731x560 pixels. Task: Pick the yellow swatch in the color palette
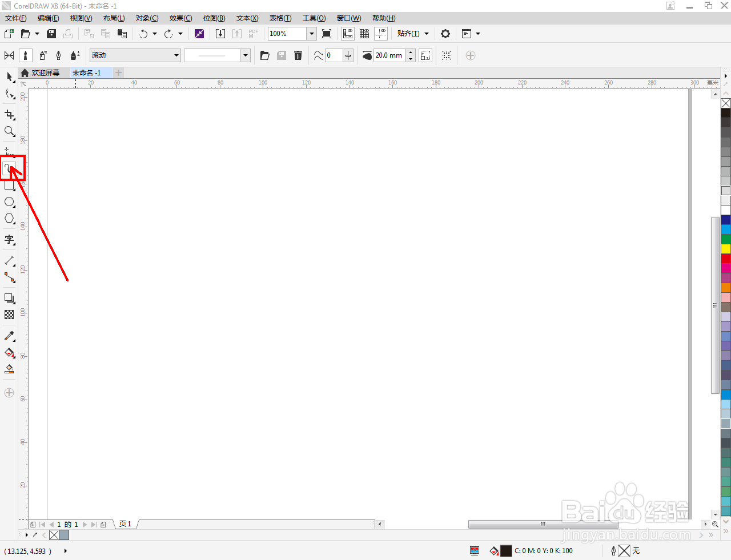point(726,249)
